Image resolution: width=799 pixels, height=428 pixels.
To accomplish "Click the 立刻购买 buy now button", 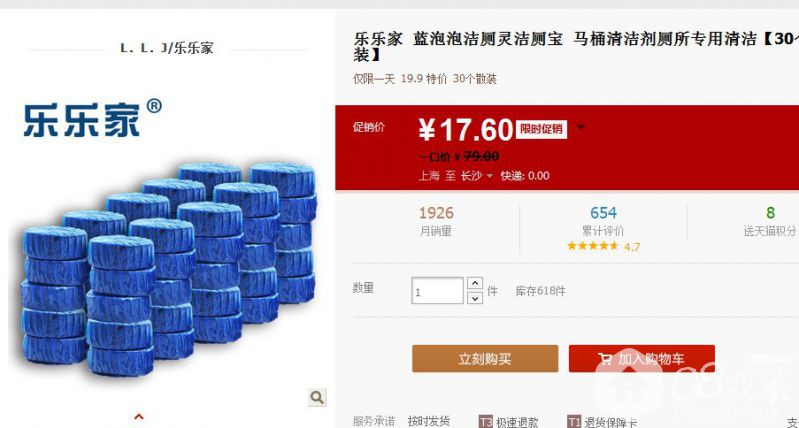I will [x=485, y=359].
